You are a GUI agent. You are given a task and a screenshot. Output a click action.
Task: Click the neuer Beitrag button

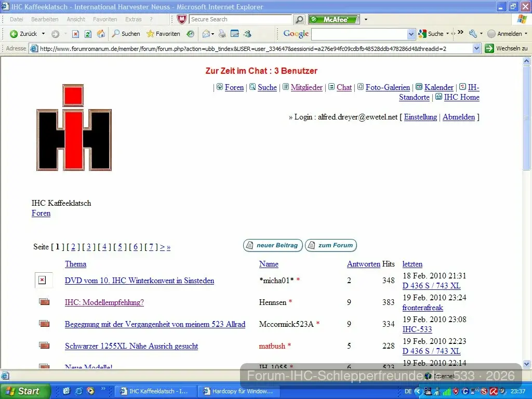[x=273, y=245]
